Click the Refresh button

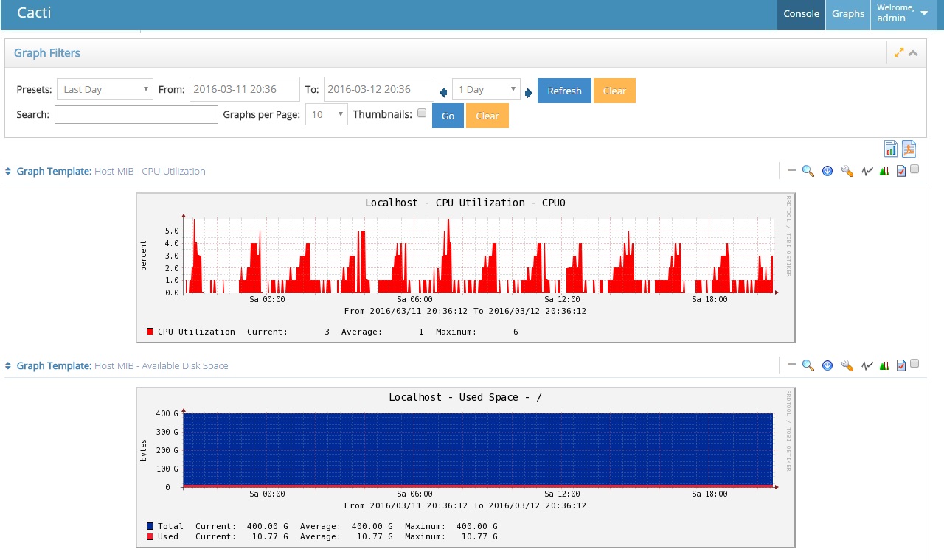pyautogui.click(x=564, y=91)
